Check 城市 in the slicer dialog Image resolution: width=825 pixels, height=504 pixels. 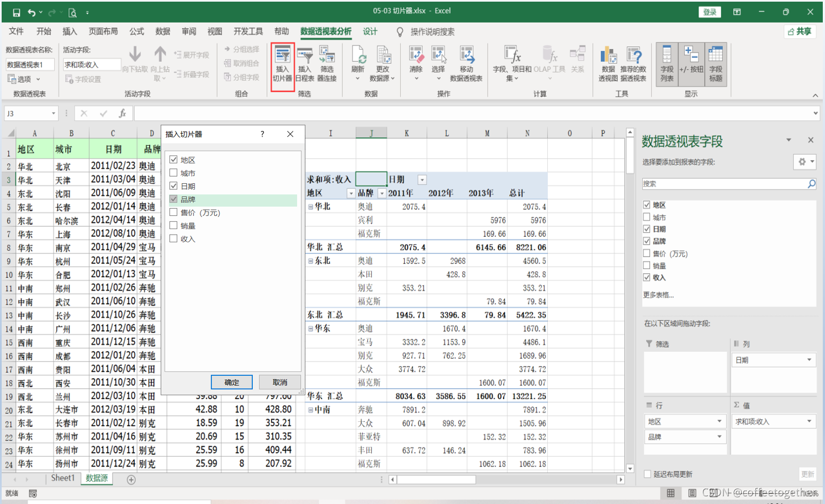point(173,173)
